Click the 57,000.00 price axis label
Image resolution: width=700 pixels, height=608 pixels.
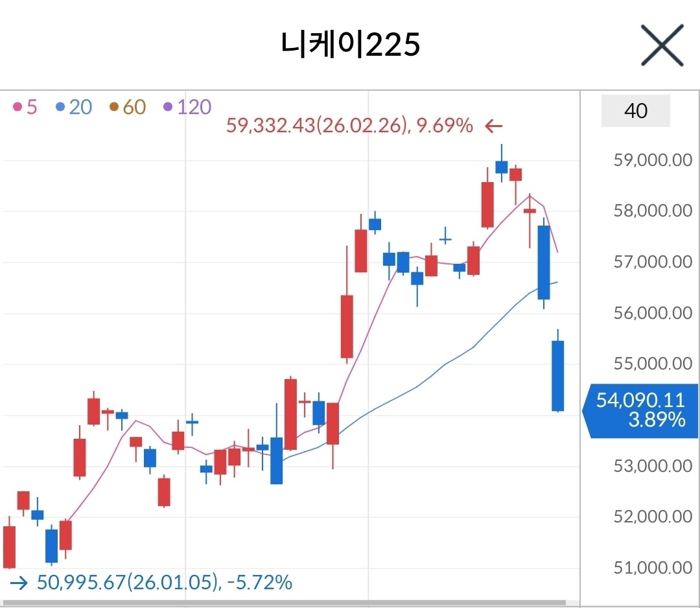pyautogui.click(x=652, y=262)
